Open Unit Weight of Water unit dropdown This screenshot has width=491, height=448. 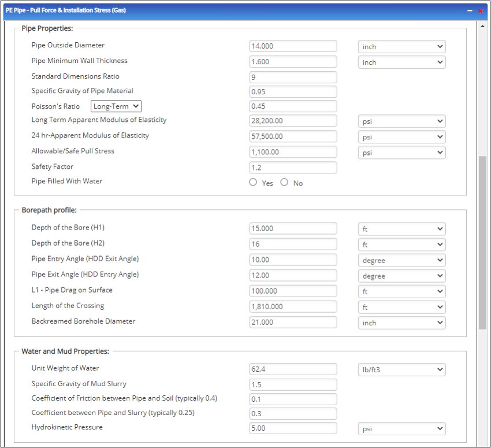click(401, 369)
